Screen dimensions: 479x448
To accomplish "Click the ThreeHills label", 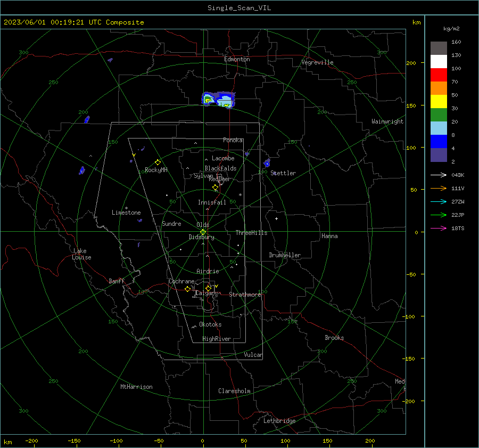I will click(x=251, y=233).
